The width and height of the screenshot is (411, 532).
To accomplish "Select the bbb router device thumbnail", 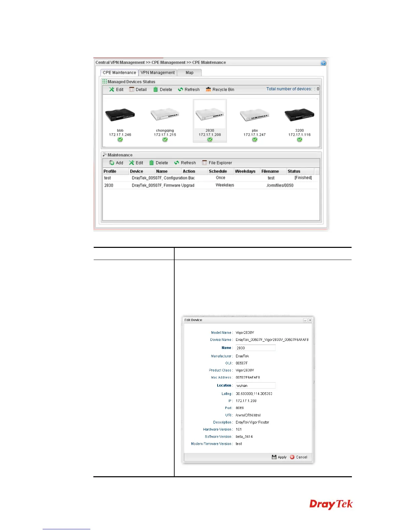I will [x=120, y=115].
